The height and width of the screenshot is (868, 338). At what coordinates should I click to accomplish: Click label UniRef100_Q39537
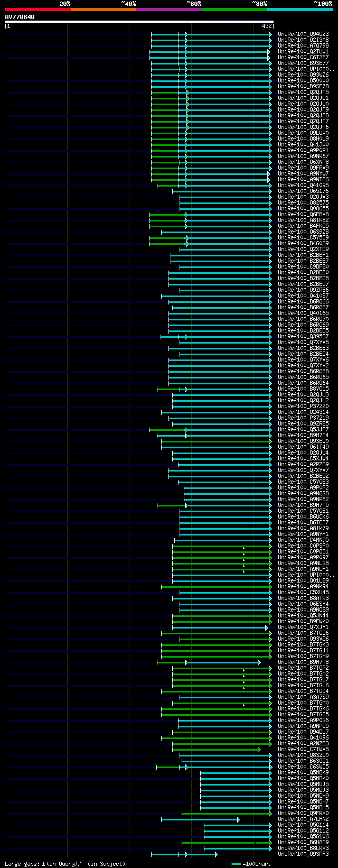point(303,337)
